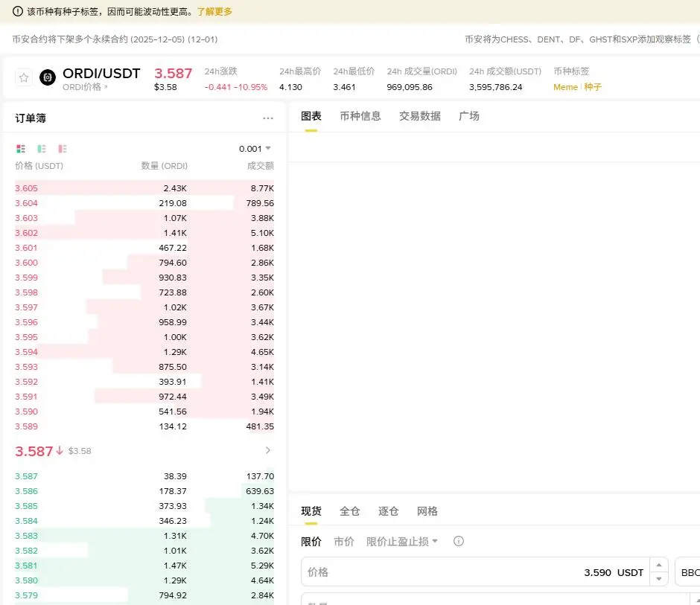Open announcement about delisting perpetual contracts
Viewport: 700px width, 605px height.
click(115, 39)
